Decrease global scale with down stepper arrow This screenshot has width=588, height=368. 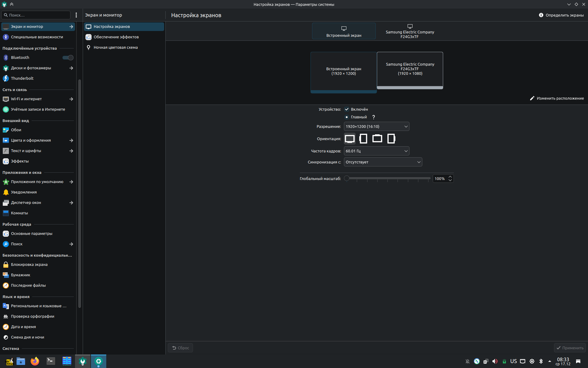450,180
